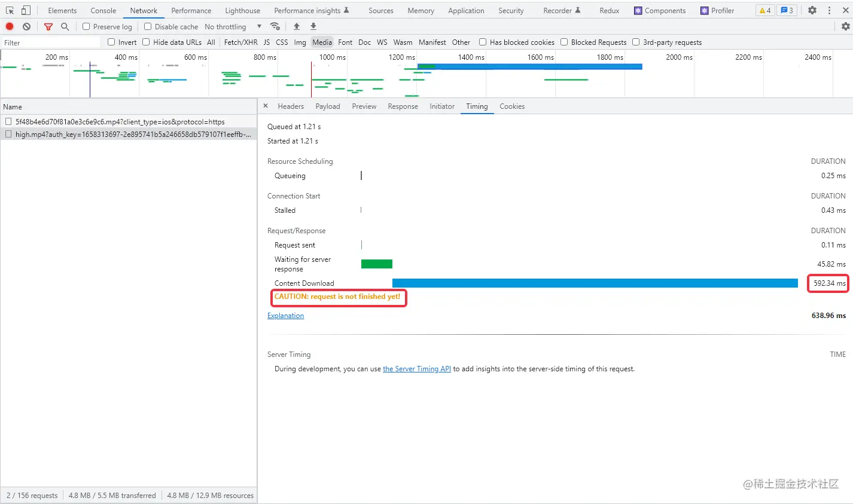Enable Disable cache checkbox
This screenshot has height=504, width=853.
tap(148, 26)
